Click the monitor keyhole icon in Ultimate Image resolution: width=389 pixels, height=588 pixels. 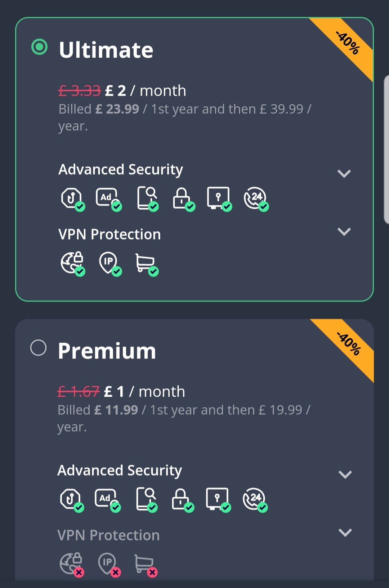(x=219, y=199)
